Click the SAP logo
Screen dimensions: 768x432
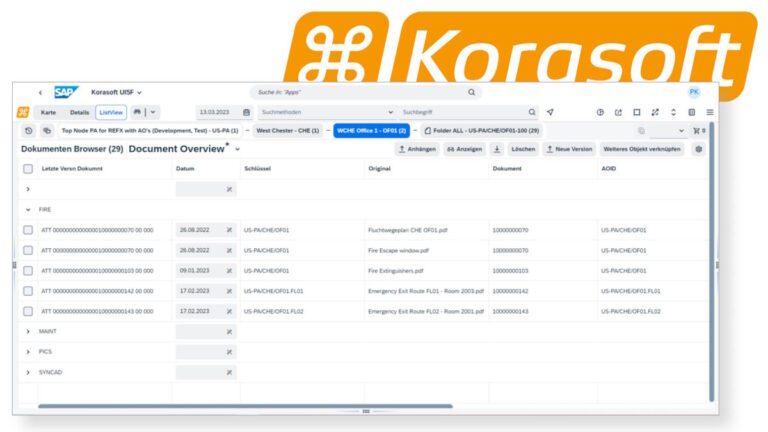click(66, 92)
